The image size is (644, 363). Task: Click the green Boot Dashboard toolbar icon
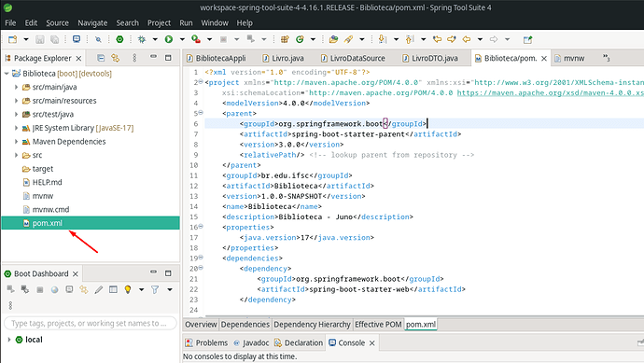click(119, 39)
